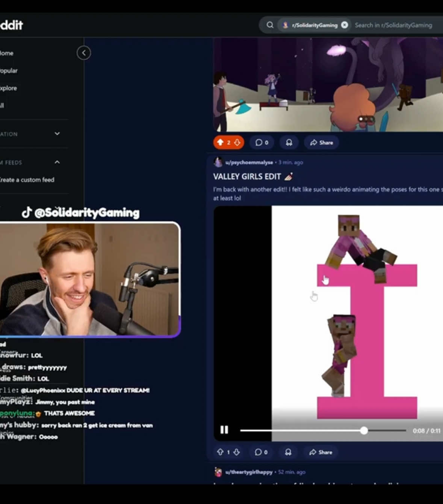This screenshot has width=443, height=504.
Task: Click the r/SolidarityGaming search scope chip
Action: coord(314,25)
